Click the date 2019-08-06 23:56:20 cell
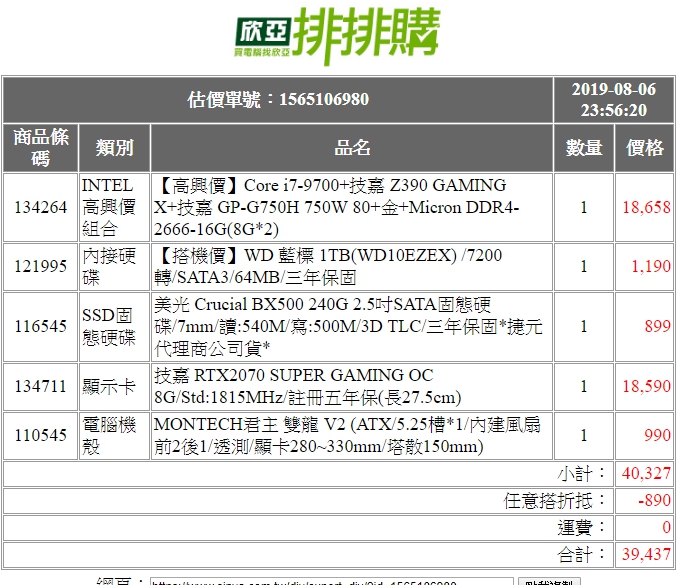The image size is (678, 585). (x=614, y=99)
